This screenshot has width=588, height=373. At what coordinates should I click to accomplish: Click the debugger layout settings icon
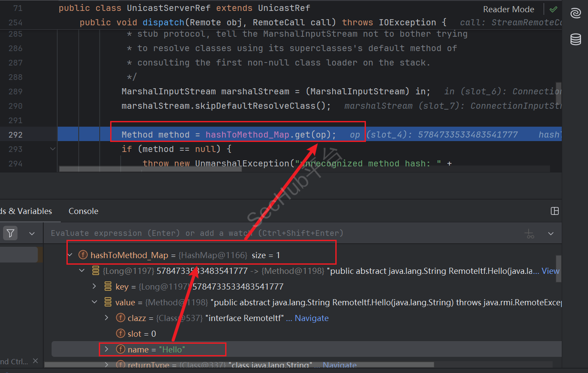(x=554, y=211)
